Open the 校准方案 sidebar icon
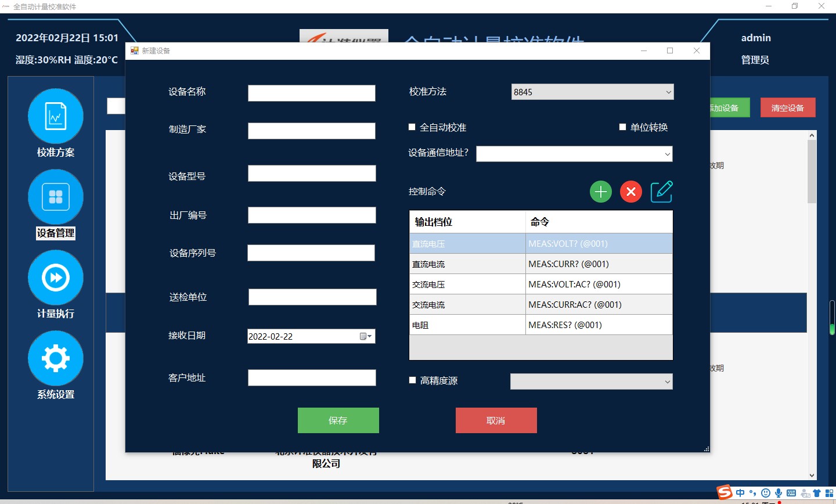This screenshot has height=504, width=836. click(x=56, y=116)
